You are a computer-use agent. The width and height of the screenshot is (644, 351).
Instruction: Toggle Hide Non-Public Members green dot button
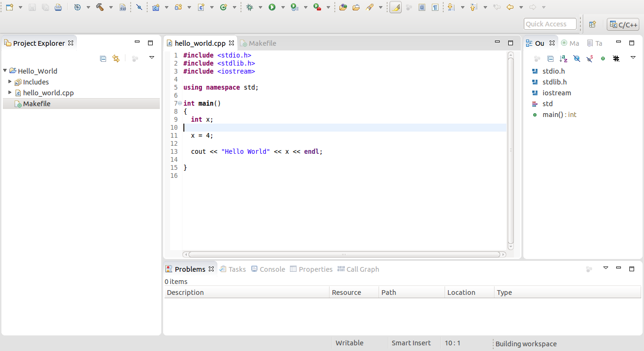coord(603,58)
